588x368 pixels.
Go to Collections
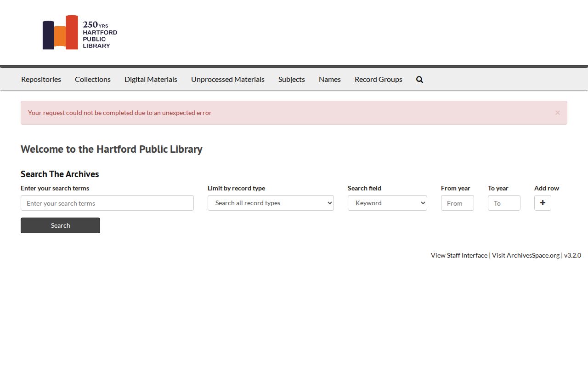click(93, 80)
